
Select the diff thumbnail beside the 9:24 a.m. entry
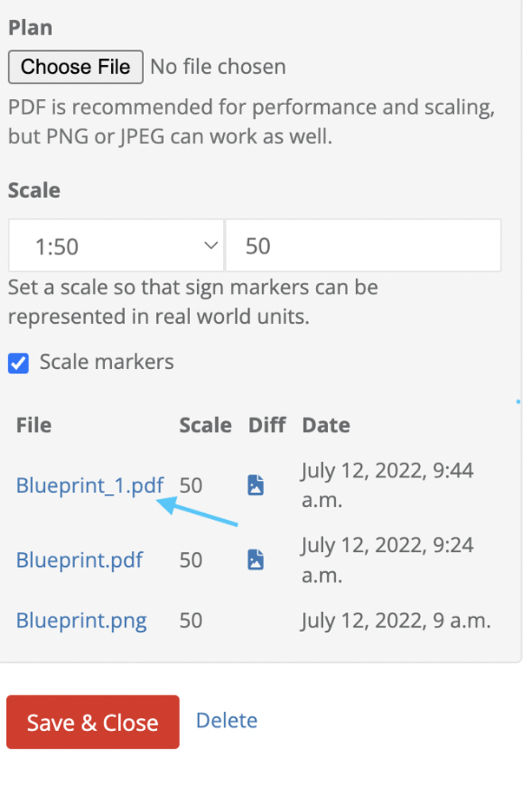click(255, 560)
